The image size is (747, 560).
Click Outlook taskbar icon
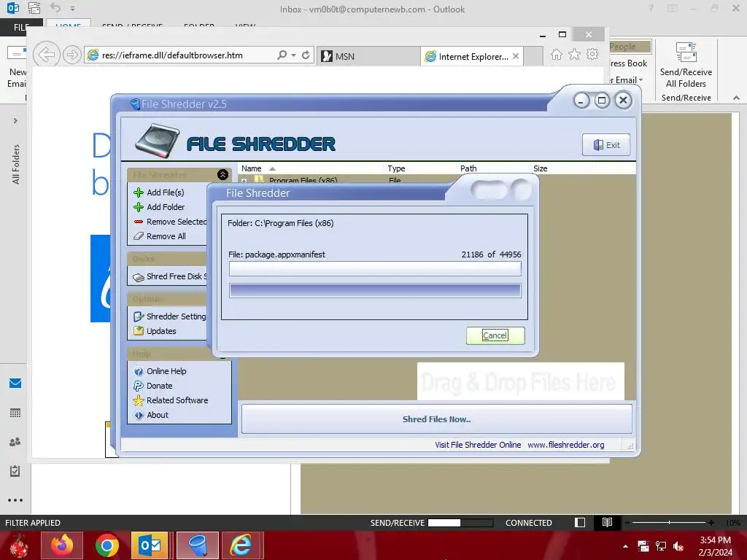(x=150, y=545)
